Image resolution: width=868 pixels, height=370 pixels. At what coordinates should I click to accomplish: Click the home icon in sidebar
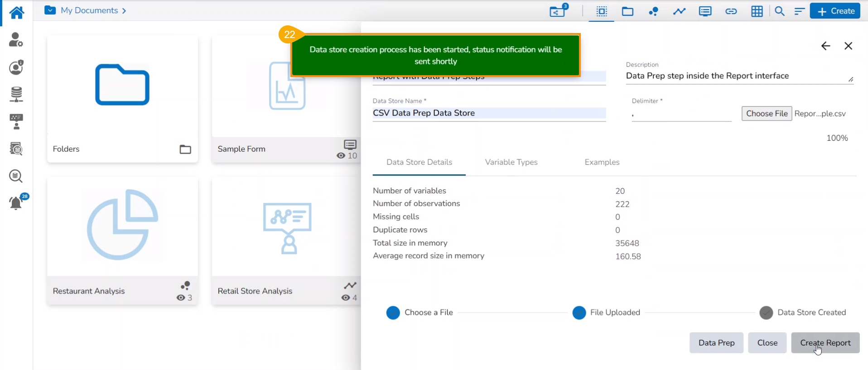click(x=16, y=12)
